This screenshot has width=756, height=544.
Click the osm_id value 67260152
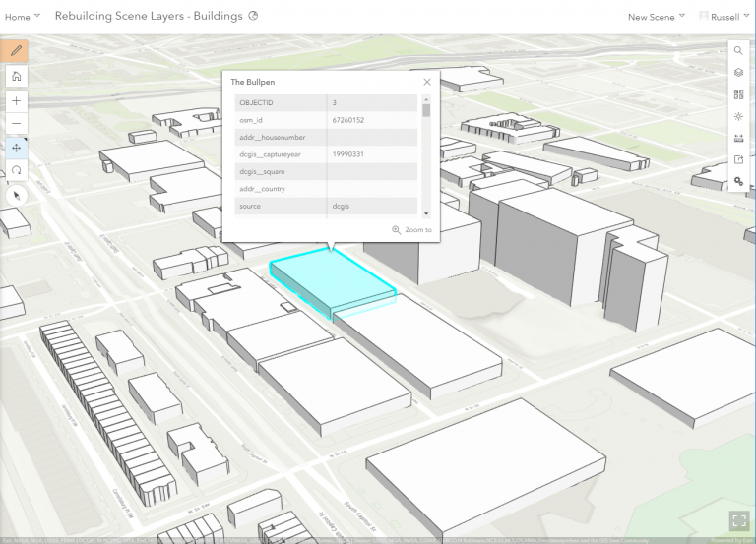tap(348, 120)
